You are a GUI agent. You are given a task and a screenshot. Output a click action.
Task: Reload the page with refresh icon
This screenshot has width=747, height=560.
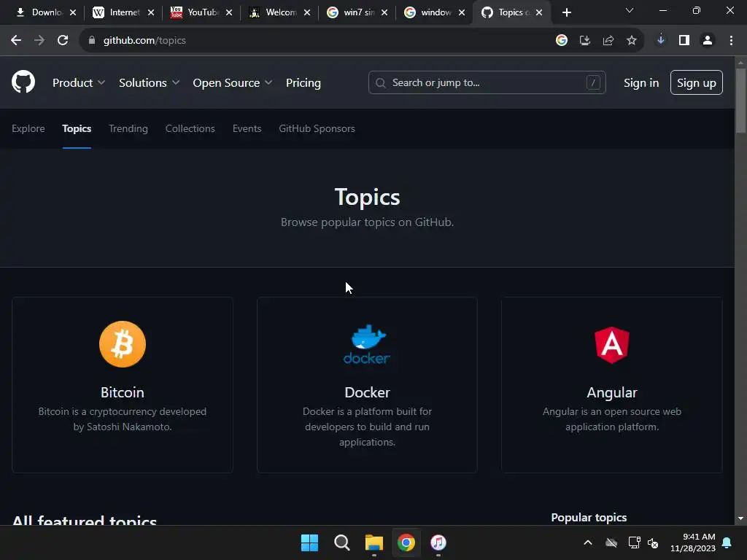tap(63, 41)
